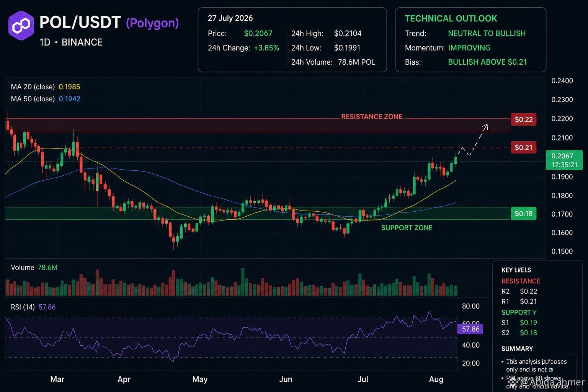Click the Bias value BULLISH ABOVE $0.21
This screenshot has height=392, width=588.
click(487, 62)
